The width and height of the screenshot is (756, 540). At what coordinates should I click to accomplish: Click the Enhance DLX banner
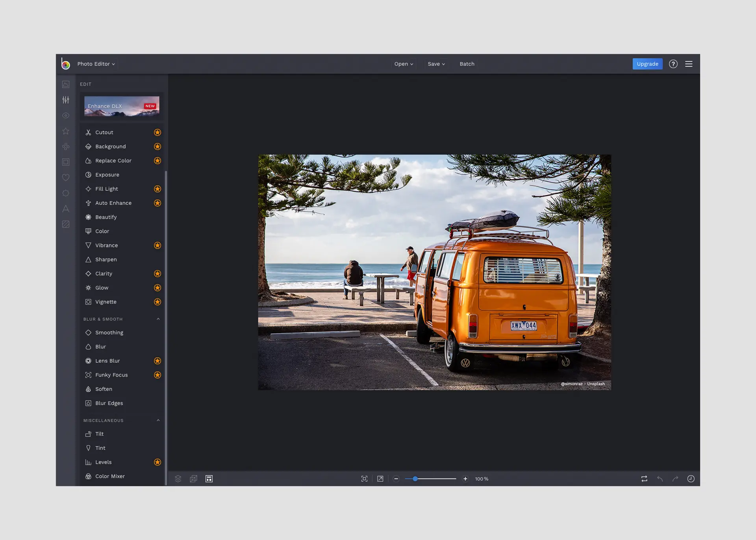[122, 106]
